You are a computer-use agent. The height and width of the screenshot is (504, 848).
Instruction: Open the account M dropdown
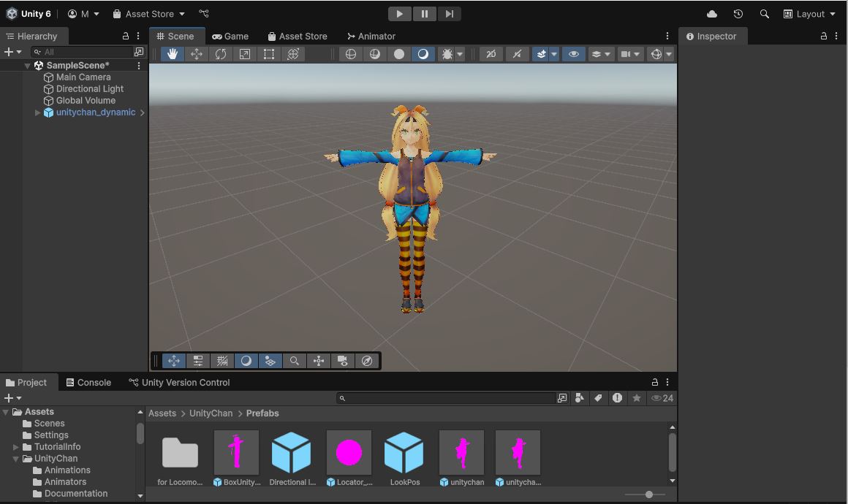(x=83, y=14)
